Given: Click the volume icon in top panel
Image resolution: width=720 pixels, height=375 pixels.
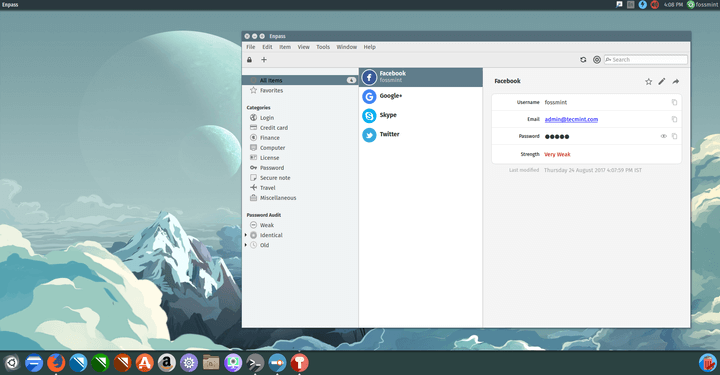Looking at the screenshot, I should point(655,5).
